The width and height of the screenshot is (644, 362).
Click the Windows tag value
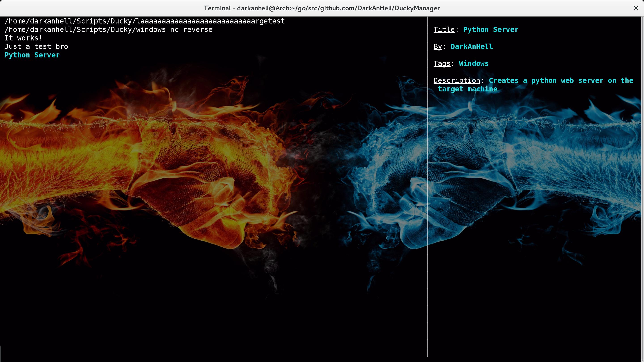pos(474,63)
